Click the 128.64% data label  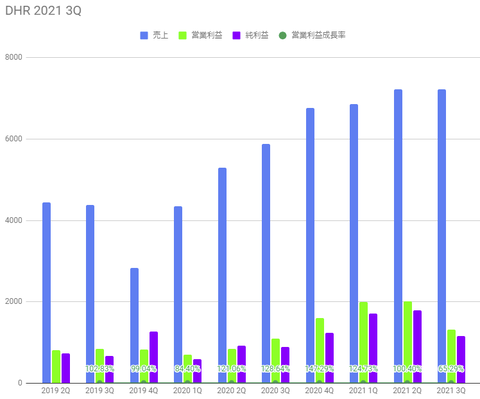click(x=275, y=369)
